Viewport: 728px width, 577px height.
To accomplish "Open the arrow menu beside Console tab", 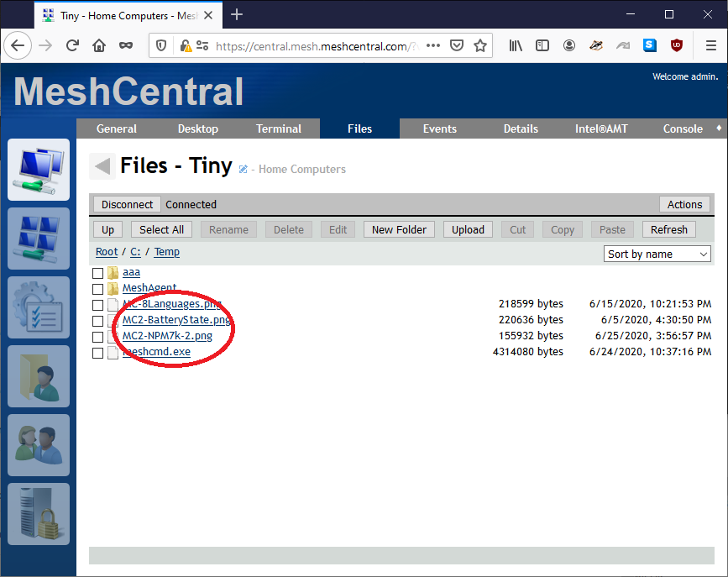I will (x=719, y=129).
